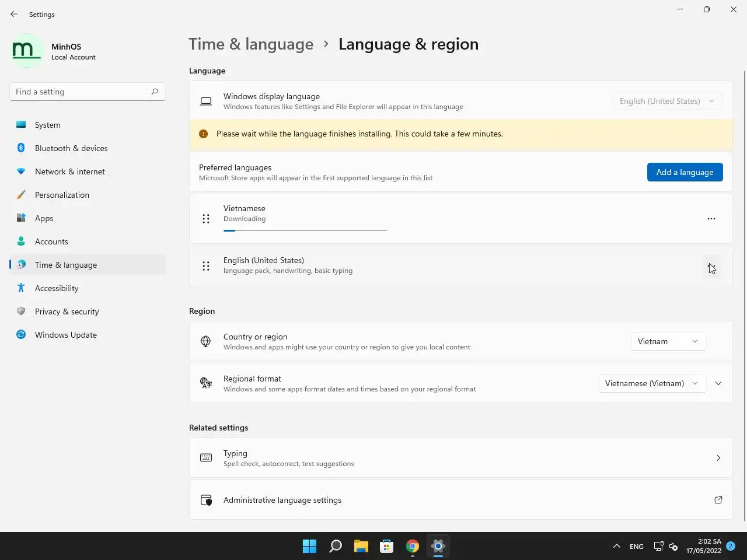The image size is (747, 560).
Task: Open more options for English (United States)
Action: [x=711, y=266]
